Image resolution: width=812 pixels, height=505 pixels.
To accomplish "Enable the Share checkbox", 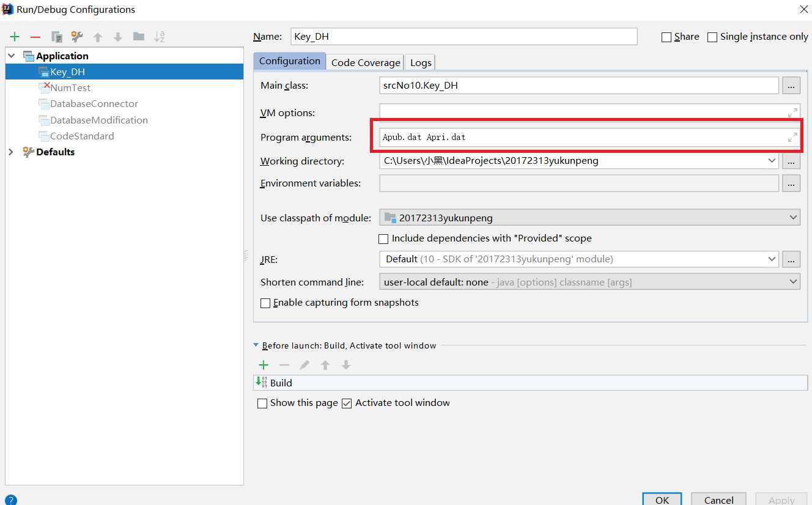I will tap(666, 37).
